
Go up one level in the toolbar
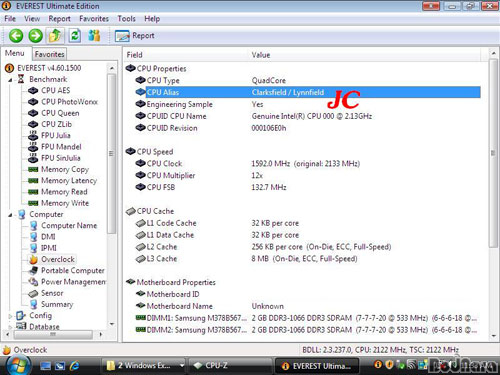(x=55, y=36)
